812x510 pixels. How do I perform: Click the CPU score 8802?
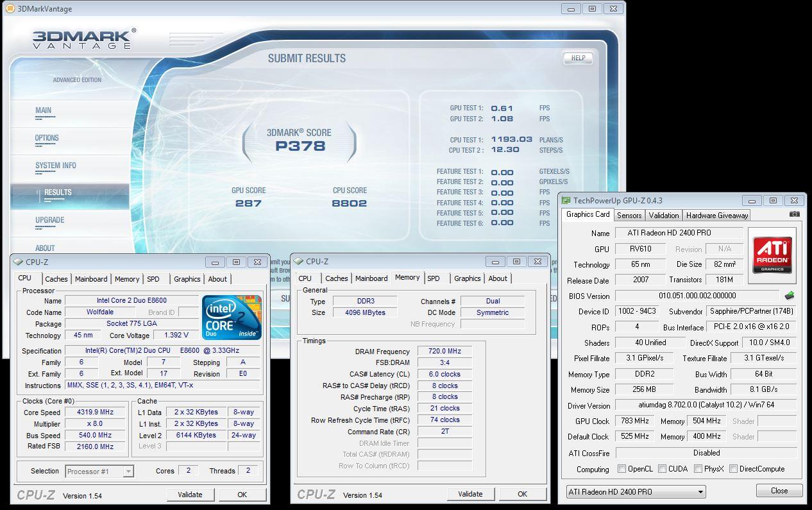(350, 203)
